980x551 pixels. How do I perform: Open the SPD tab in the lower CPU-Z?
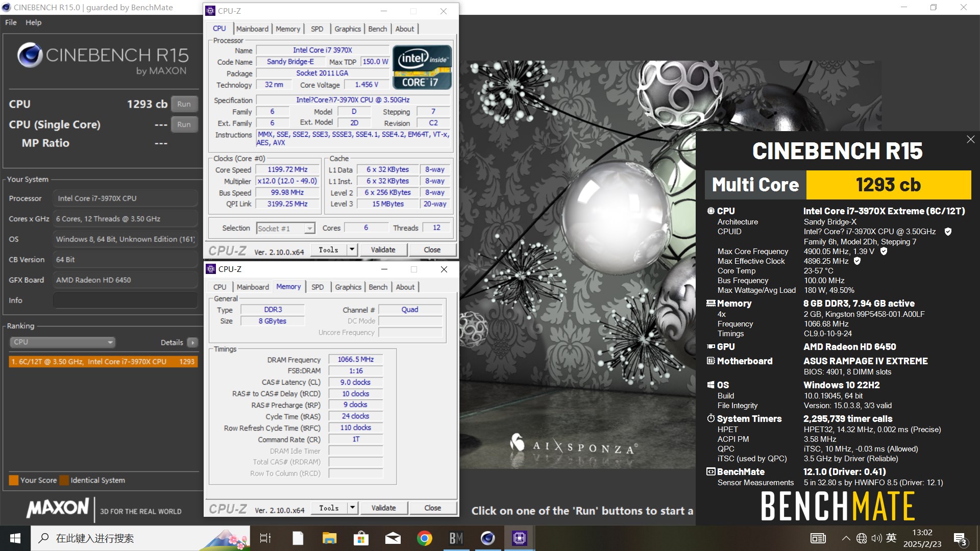(x=317, y=287)
